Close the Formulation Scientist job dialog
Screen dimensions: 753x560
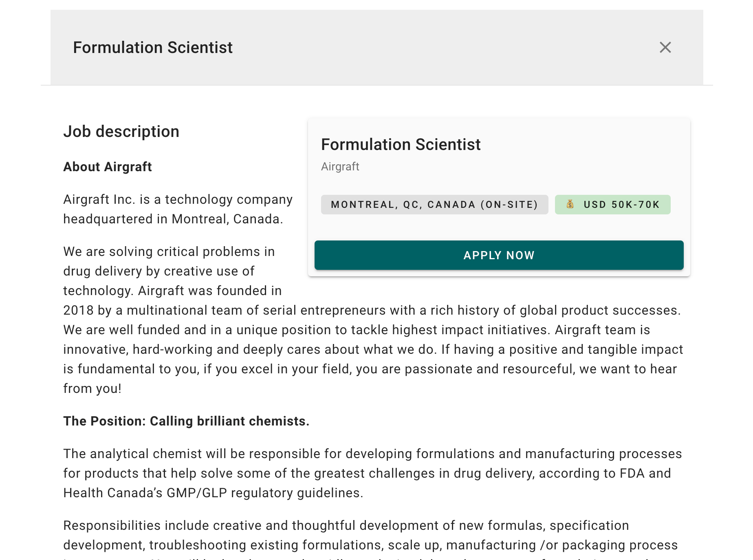coord(665,47)
